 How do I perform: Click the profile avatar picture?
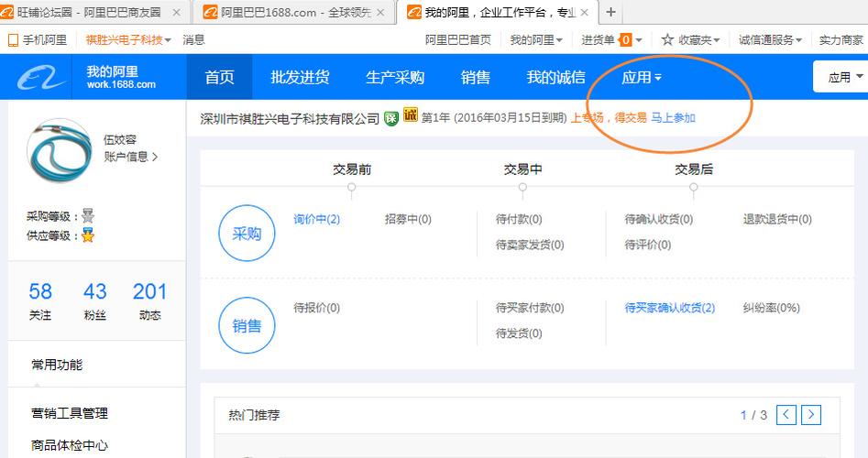tap(60, 150)
